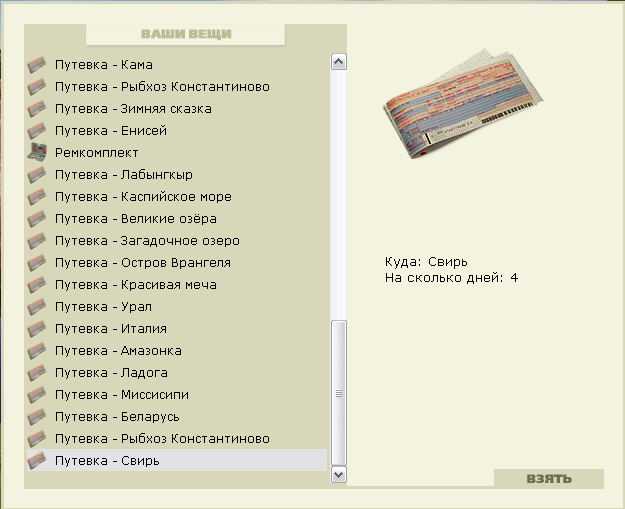The height and width of the screenshot is (509, 625).
Task: Click the ticket icon beside Путевка - Загадочное озеро
Action: tap(37, 240)
